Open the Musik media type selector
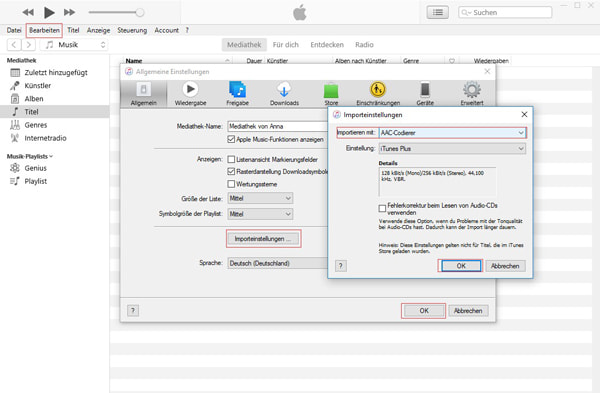 point(74,45)
